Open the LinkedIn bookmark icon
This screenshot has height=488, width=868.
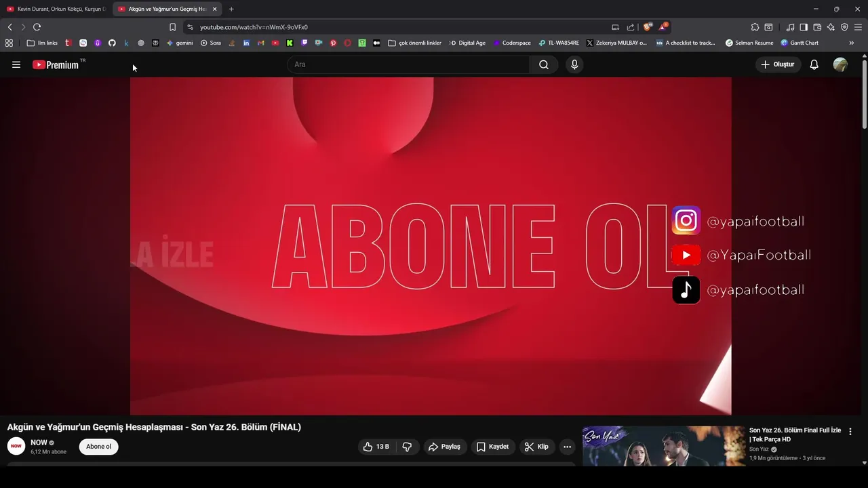click(246, 43)
